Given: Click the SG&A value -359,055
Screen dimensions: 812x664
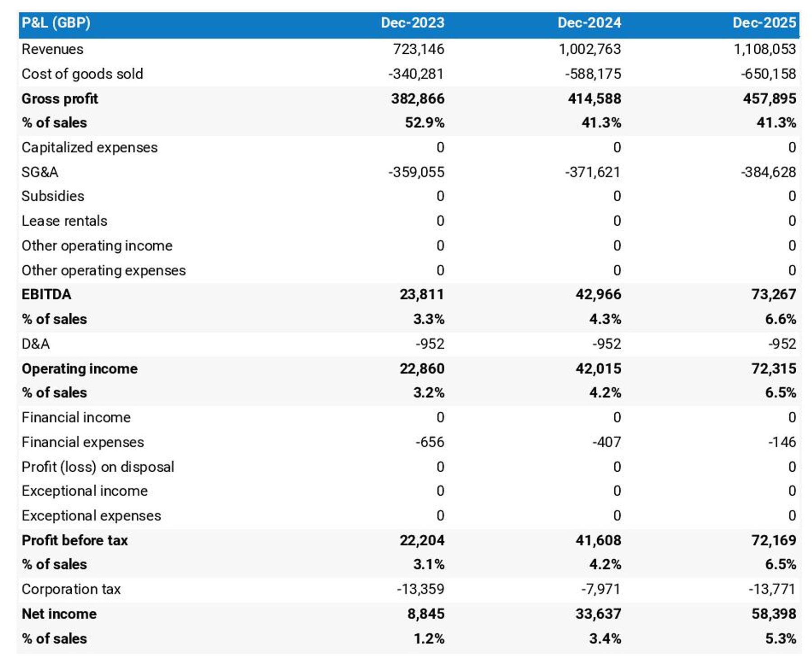Looking at the screenshot, I should click(x=416, y=172).
